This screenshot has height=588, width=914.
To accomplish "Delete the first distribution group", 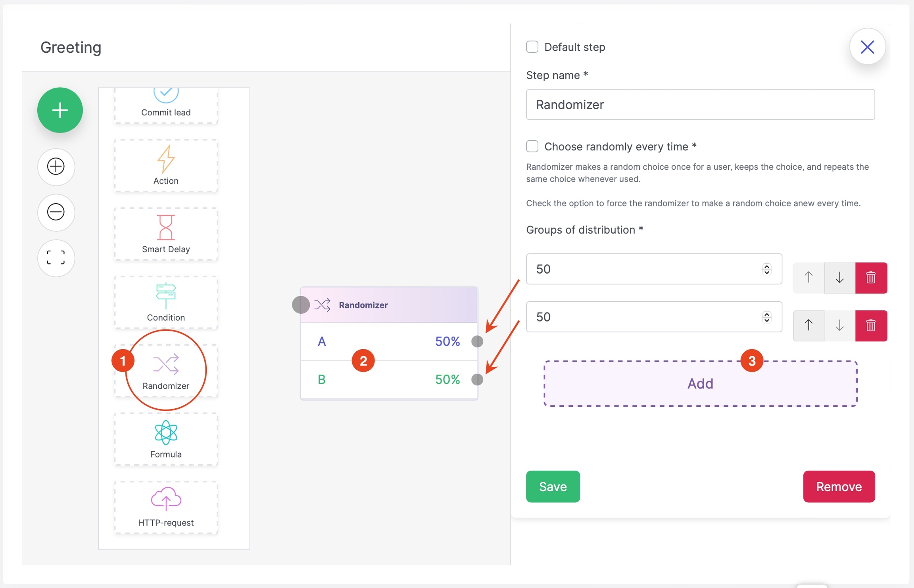I will pos(871,278).
